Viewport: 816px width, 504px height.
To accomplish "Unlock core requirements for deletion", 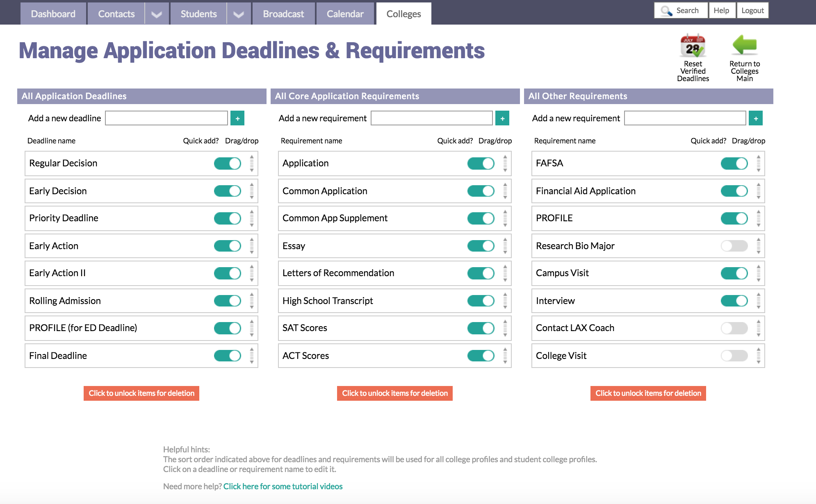I will (x=395, y=393).
